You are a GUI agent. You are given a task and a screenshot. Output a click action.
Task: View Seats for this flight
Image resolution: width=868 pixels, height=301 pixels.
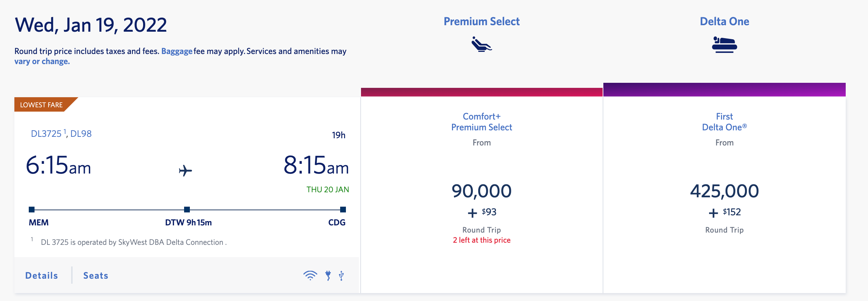pyautogui.click(x=96, y=275)
